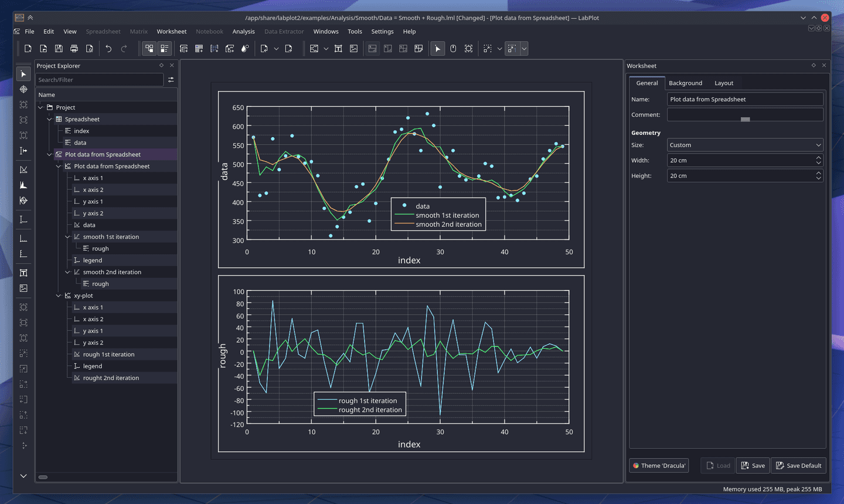The image size is (844, 504).
Task: Activate the zoom selection mode tool
Action: click(468, 49)
